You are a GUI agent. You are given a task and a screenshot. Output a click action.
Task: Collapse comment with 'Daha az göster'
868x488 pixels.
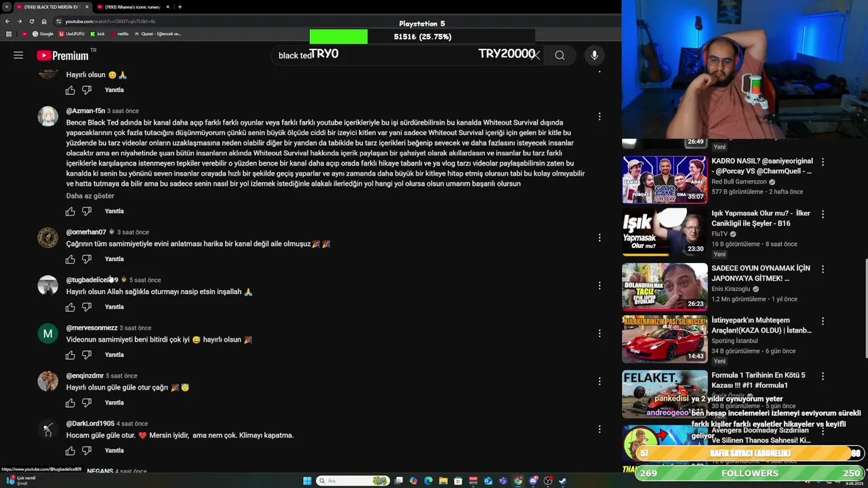click(x=90, y=196)
